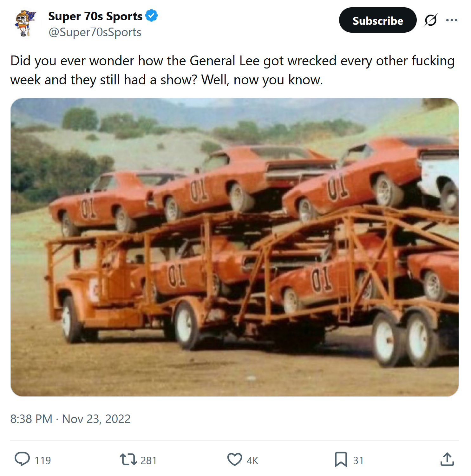
Task: Click the Nov 23, 2022 date
Action: (96, 419)
